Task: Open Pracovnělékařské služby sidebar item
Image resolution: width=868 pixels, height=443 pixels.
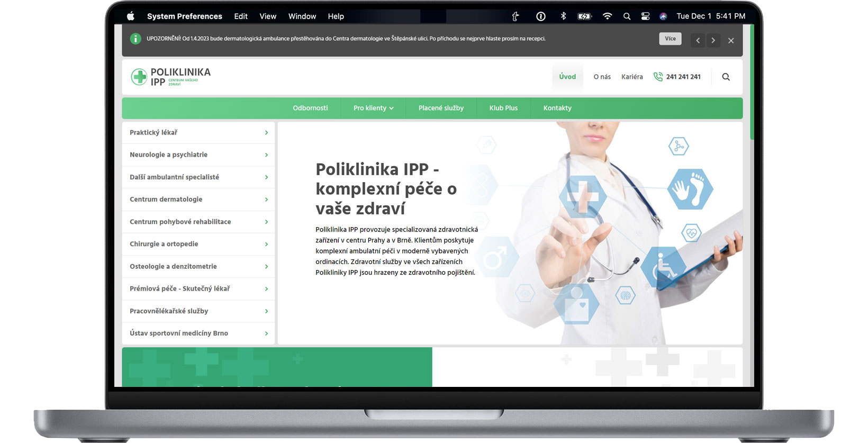Action: 198,311
